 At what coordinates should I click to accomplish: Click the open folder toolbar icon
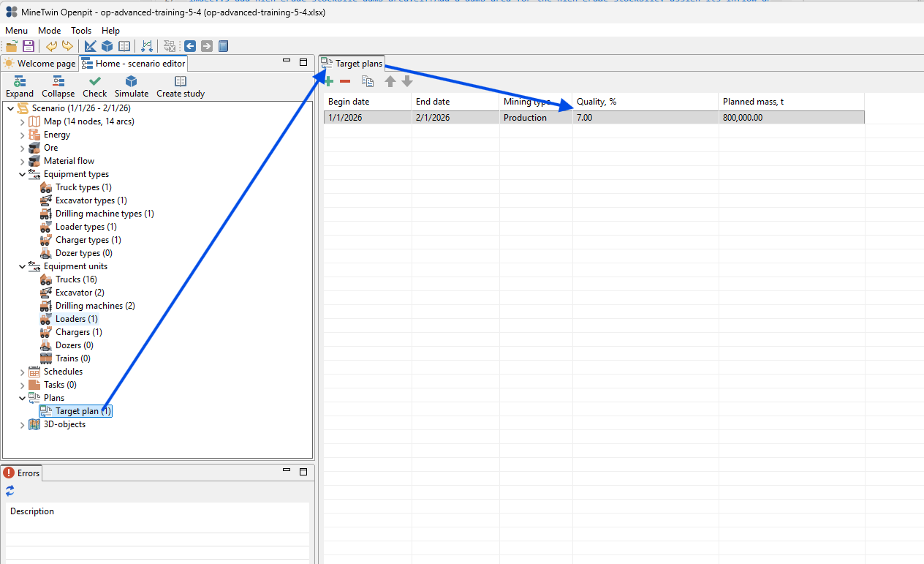tap(12, 46)
